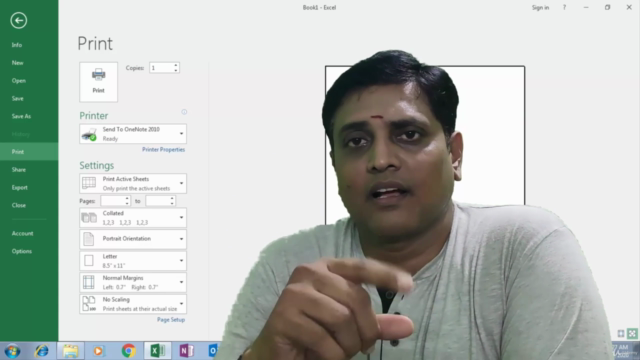This screenshot has height=360, width=640.
Task: Expand the Collated dropdown
Action: pyautogui.click(x=182, y=218)
